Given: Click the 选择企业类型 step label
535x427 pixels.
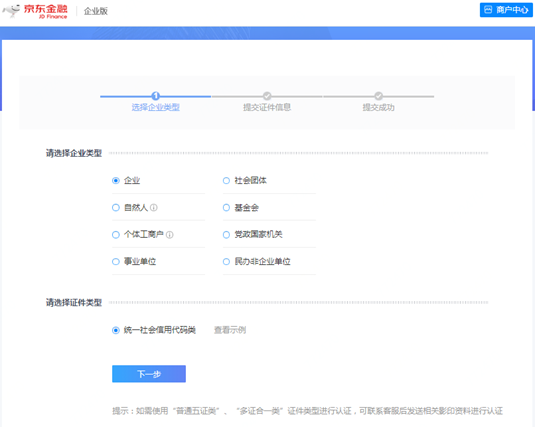Looking at the screenshot, I should pyautogui.click(x=156, y=108).
